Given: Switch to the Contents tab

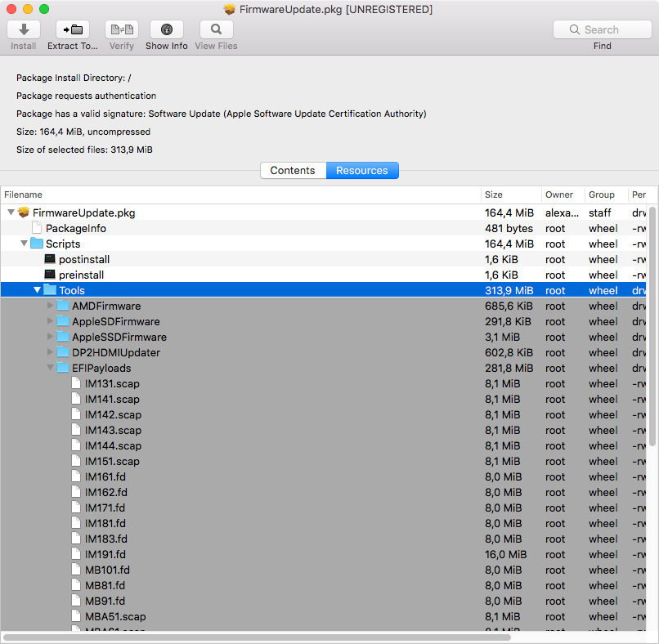Looking at the screenshot, I should (x=293, y=171).
